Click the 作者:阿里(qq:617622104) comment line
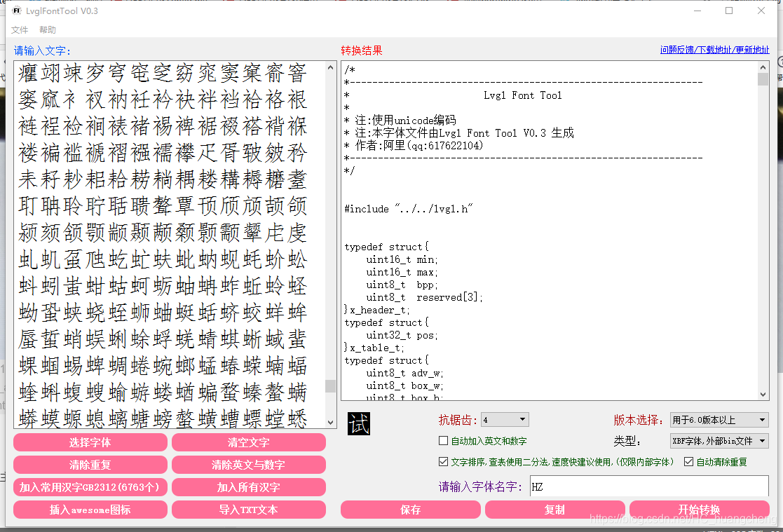Screen dimensions: 783x532 [x=414, y=145]
